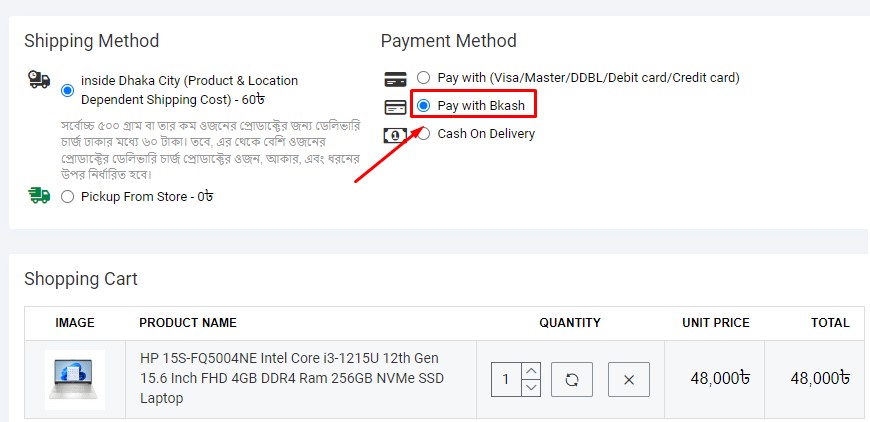
Task: Increase laptop quantity with up arrow
Action: pyautogui.click(x=531, y=371)
